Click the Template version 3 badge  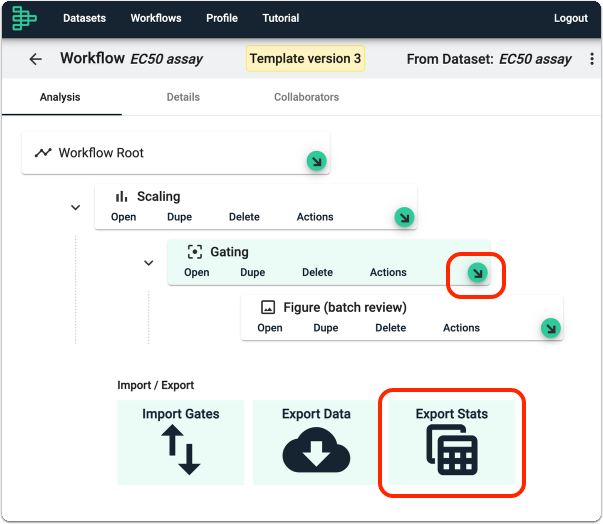coord(305,58)
